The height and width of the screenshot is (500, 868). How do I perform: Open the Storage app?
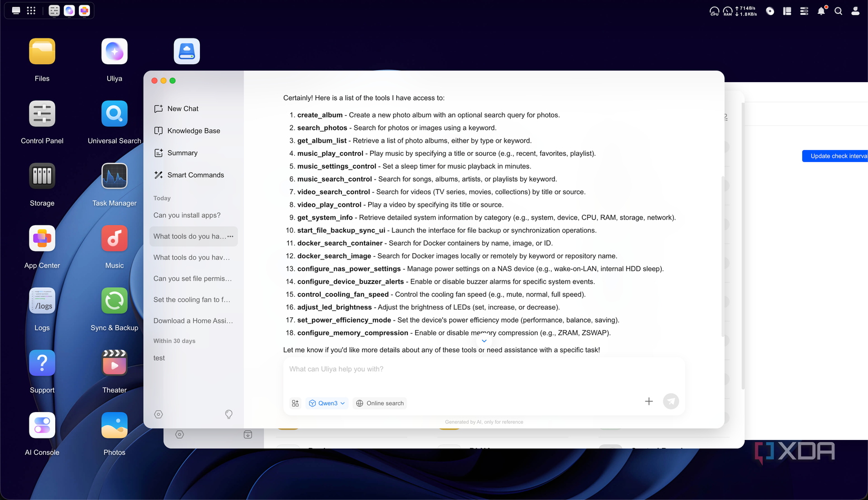(x=42, y=176)
